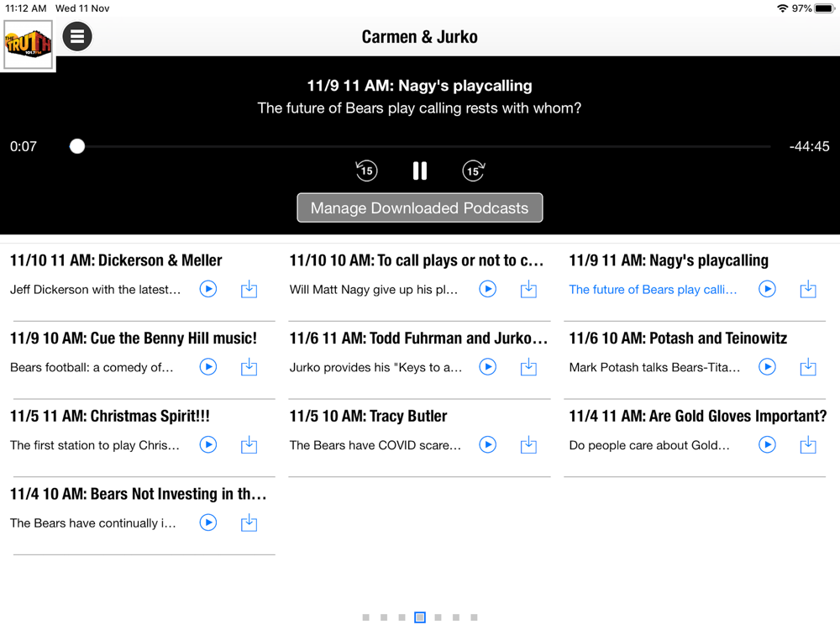Play Potash and Teinowitz episode
Viewport: 840px width, 630px height.
point(767,367)
